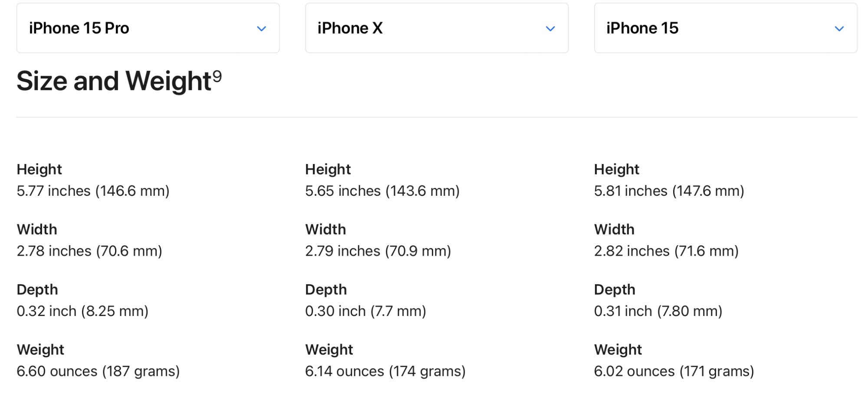The width and height of the screenshot is (868, 401).
Task: Open the iPhone 15 model dropdown
Action: click(x=725, y=28)
